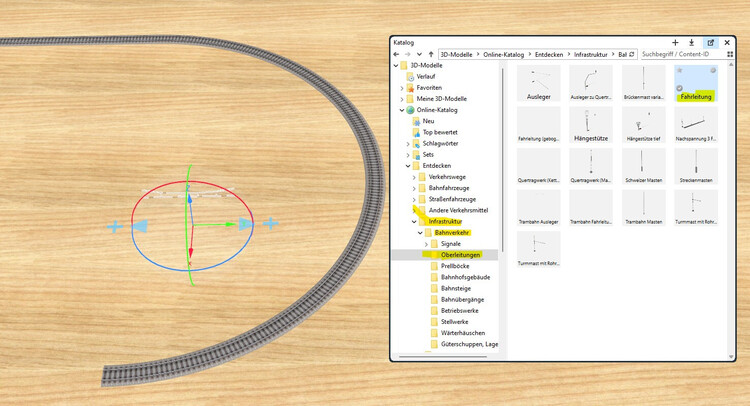Select the Stellwerke folder

[x=454, y=322]
